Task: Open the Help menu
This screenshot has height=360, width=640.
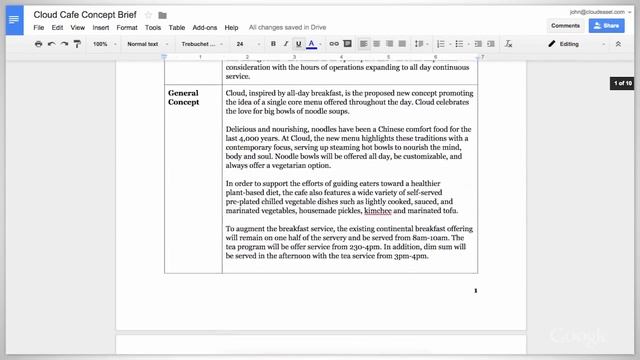Action: 231,27
